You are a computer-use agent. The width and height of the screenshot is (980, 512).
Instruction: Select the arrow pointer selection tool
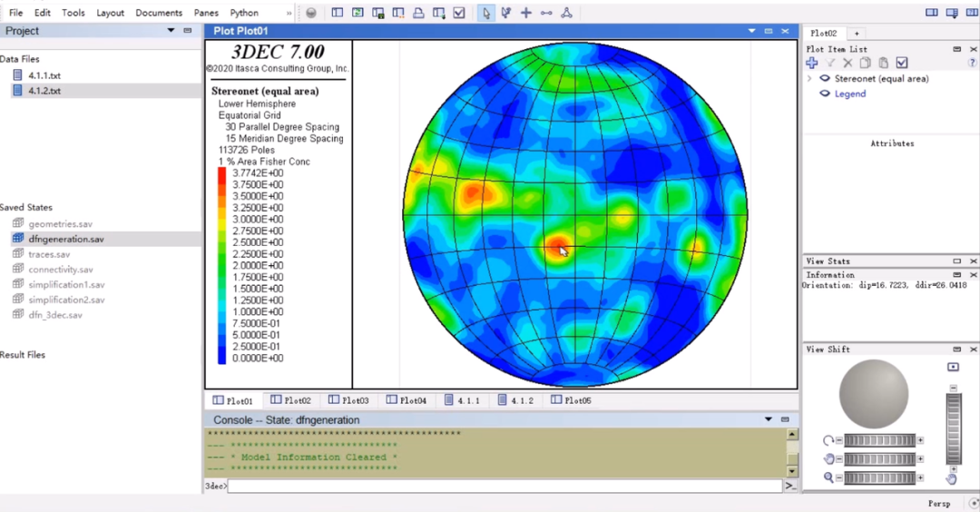pos(486,13)
